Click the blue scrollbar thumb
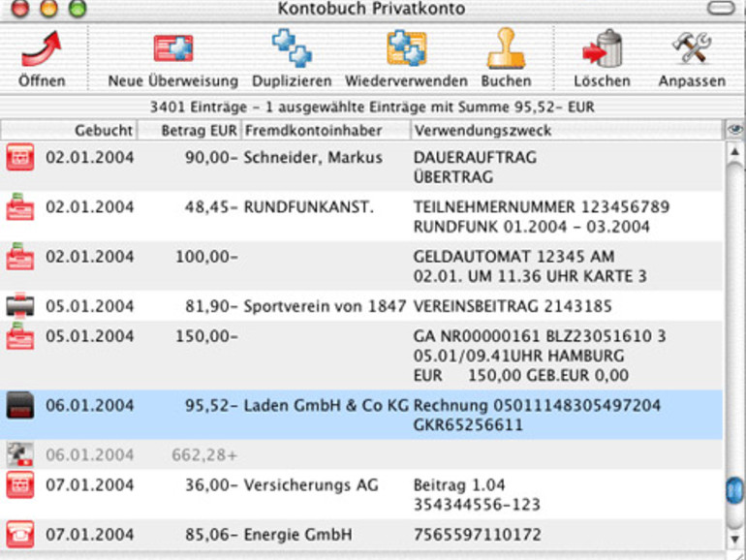 [735, 490]
